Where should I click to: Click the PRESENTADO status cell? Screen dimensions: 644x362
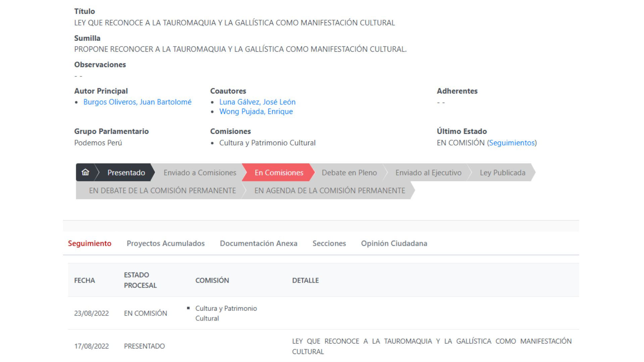click(145, 346)
